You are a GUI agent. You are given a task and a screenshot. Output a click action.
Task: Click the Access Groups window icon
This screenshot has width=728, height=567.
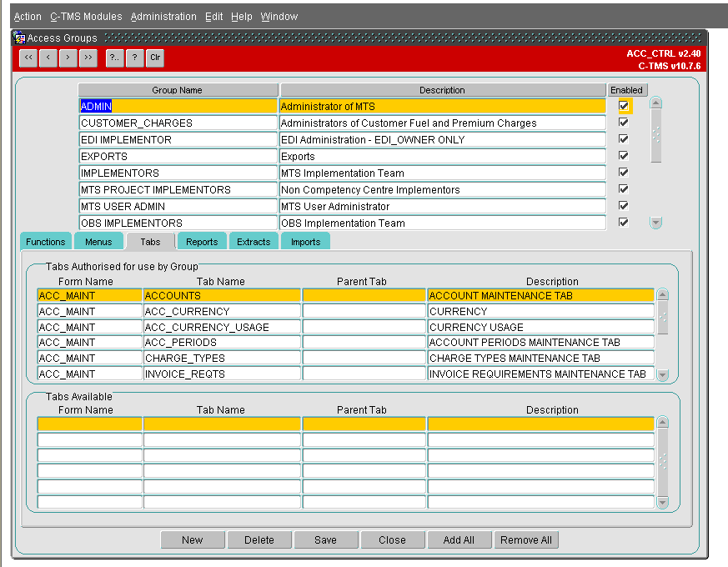19,38
